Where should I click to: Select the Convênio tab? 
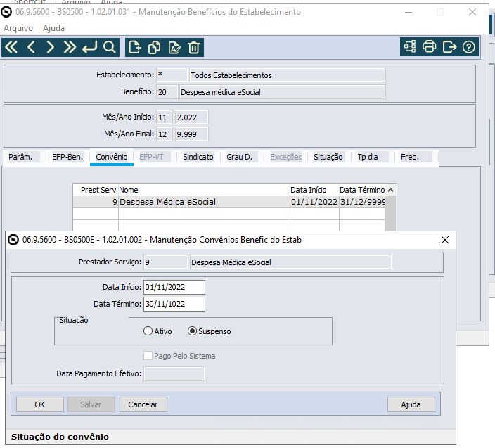(112, 157)
